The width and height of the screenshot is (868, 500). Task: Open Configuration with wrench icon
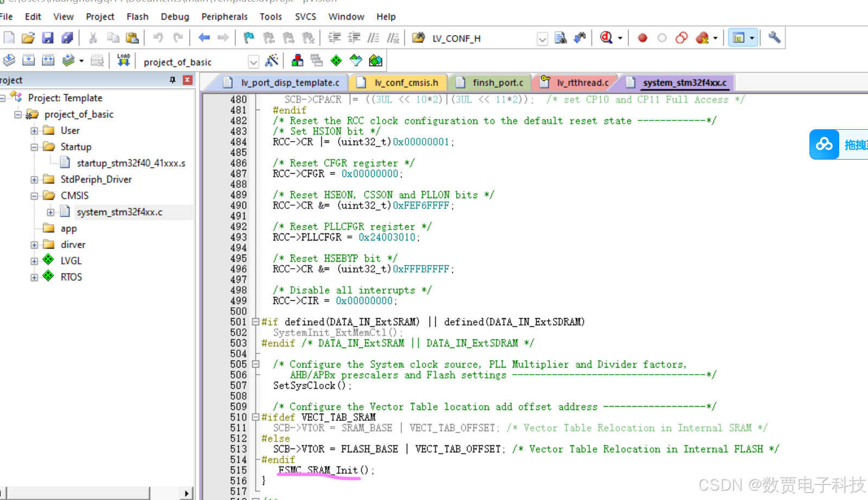tap(774, 37)
